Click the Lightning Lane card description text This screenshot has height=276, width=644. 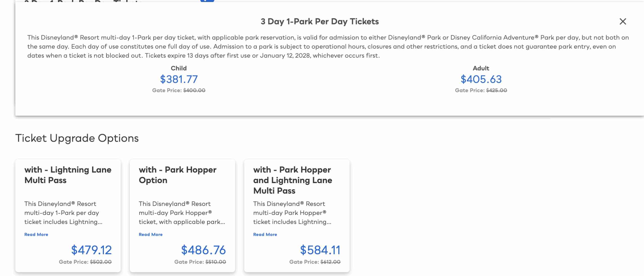(63, 213)
